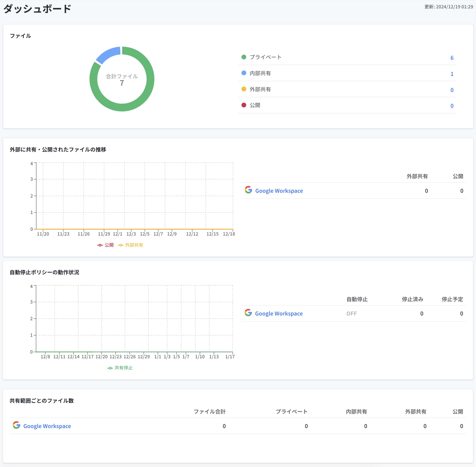Open external shared (外部共有) files count 0
Screen dimensions: 476x467
[x=452, y=90]
